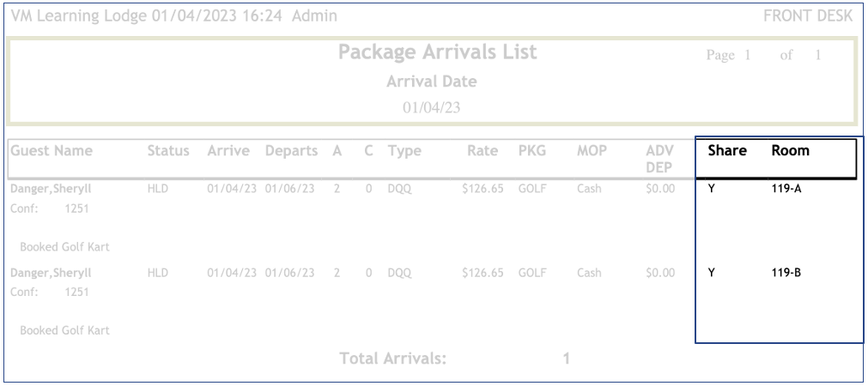Select the Page 1 of 1 indicator
The height and width of the screenshot is (386, 868).
coord(764,55)
